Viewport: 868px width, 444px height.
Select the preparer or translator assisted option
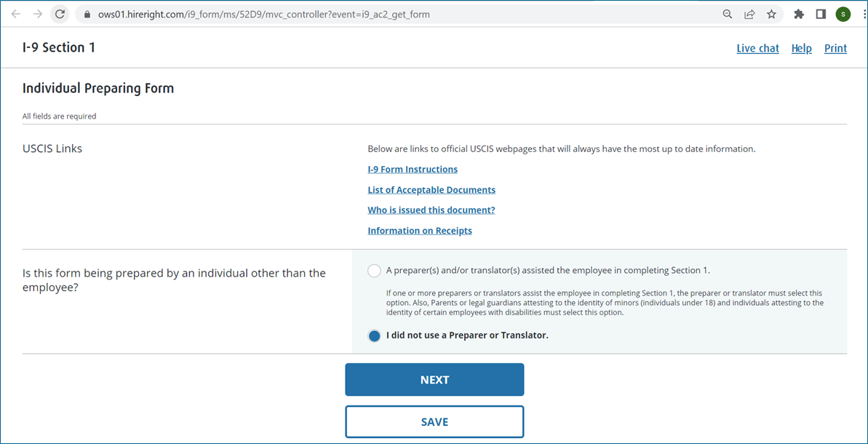[x=374, y=271]
